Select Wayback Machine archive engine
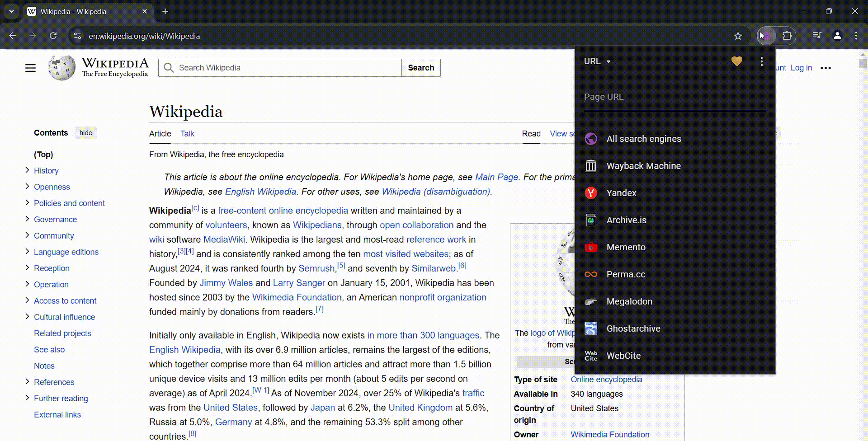The image size is (868, 441). click(x=643, y=166)
